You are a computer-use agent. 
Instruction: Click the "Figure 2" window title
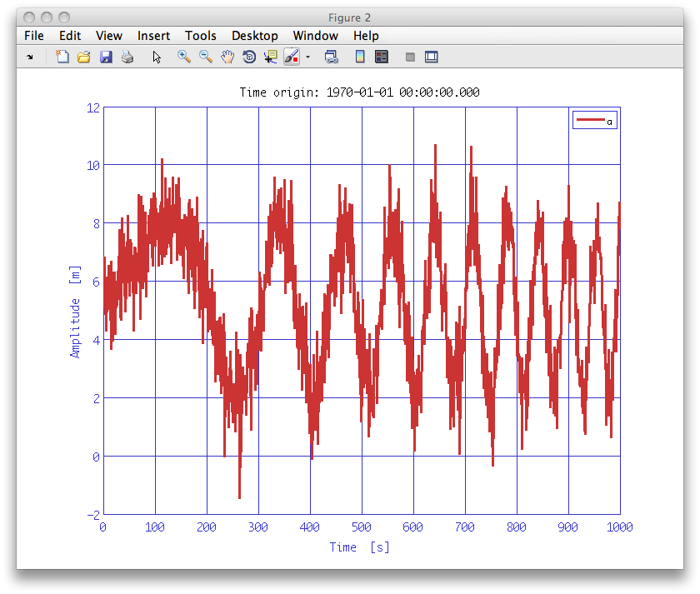pos(349,17)
